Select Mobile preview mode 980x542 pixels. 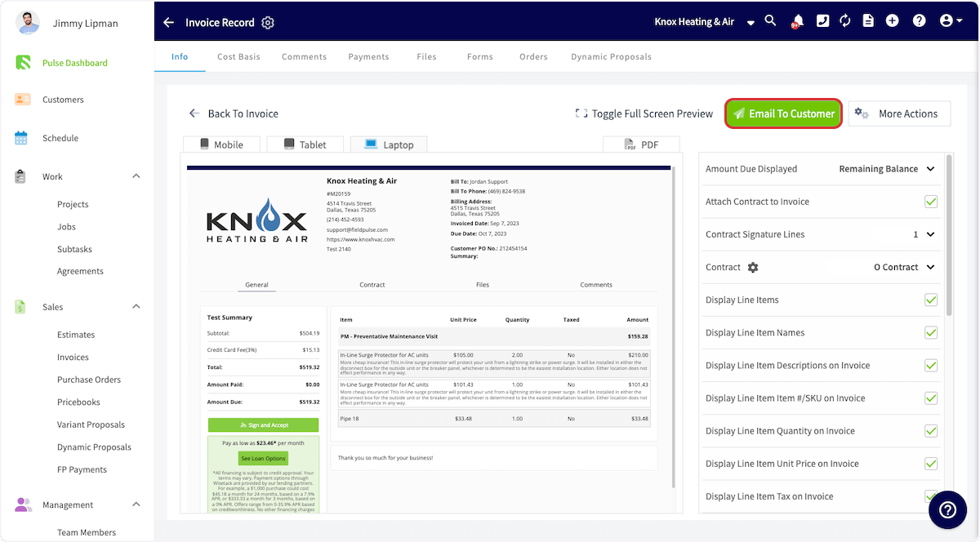pyautogui.click(x=222, y=144)
